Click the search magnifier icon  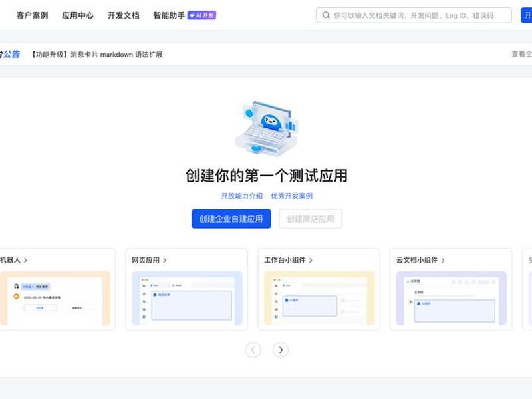(x=326, y=15)
